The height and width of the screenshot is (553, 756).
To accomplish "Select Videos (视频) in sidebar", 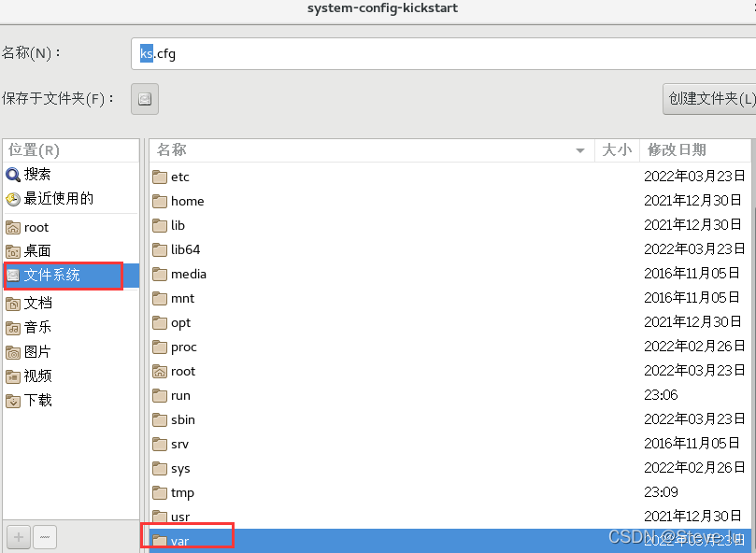I will tap(71, 376).
